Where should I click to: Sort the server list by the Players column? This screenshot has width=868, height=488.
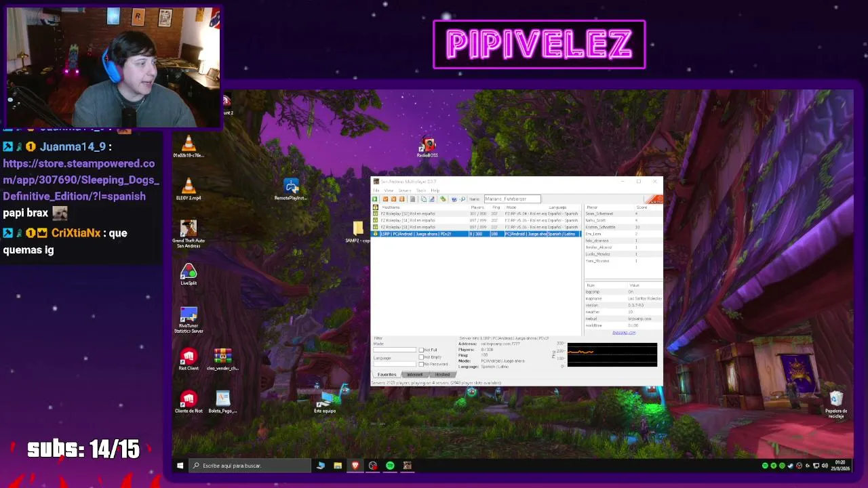point(478,207)
